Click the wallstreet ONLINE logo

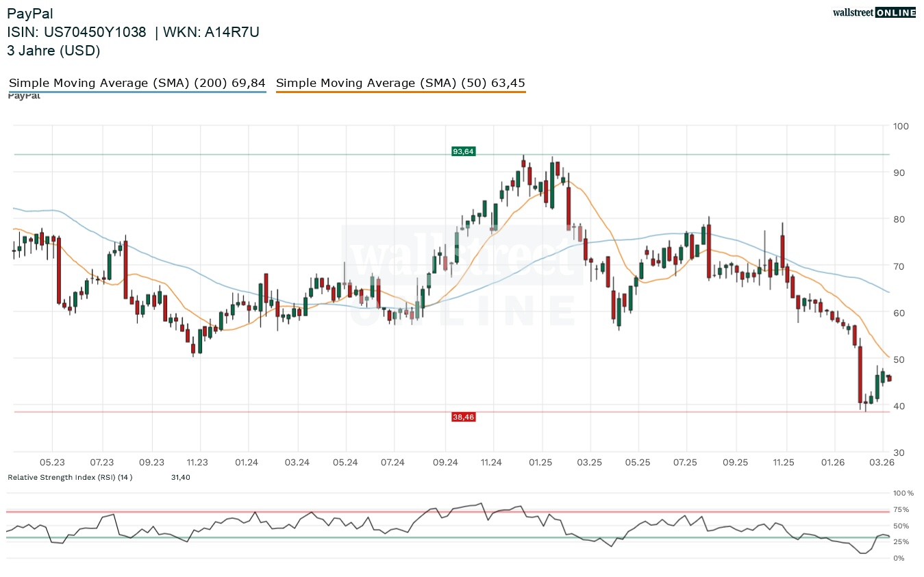[873, 12]
